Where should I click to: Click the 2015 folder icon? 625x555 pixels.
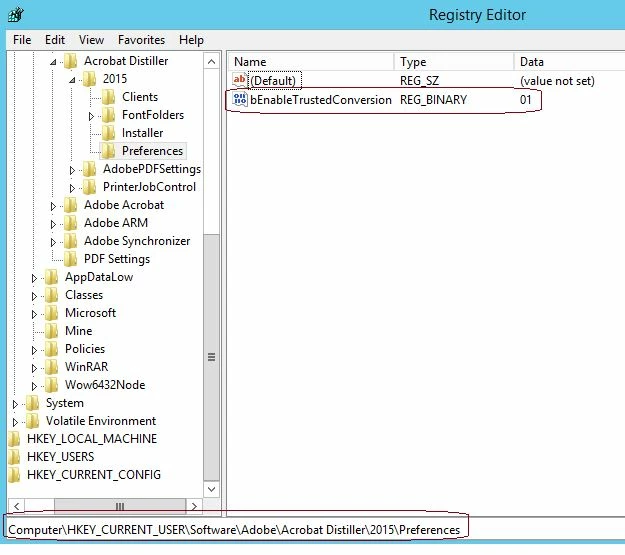click(x=90, y=79)
